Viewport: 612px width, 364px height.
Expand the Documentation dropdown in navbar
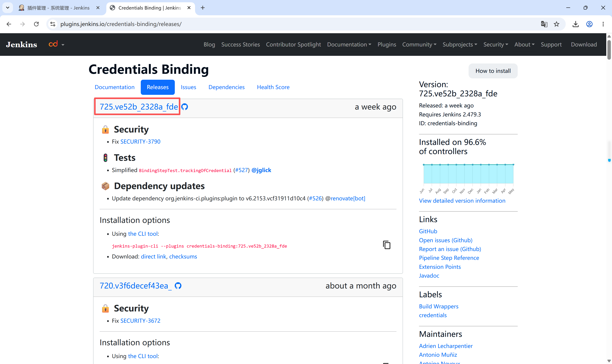pos(349,45)
